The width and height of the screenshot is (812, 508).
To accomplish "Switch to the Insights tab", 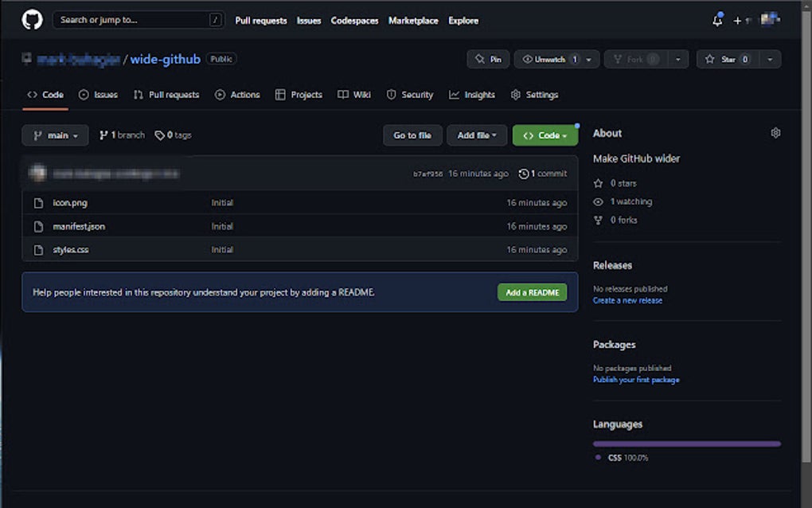I will click(x=472, y=94).
